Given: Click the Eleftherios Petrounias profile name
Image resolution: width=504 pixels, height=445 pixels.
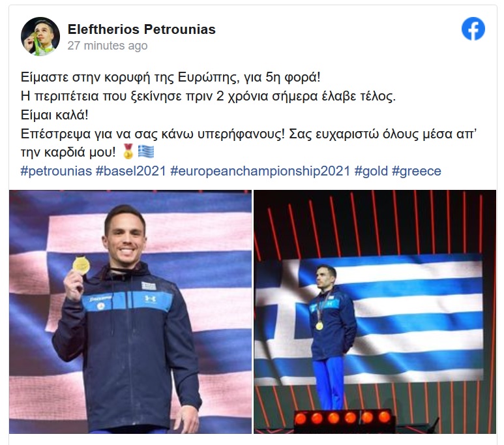Looking at the screenshot, I should tap(141, 29).
